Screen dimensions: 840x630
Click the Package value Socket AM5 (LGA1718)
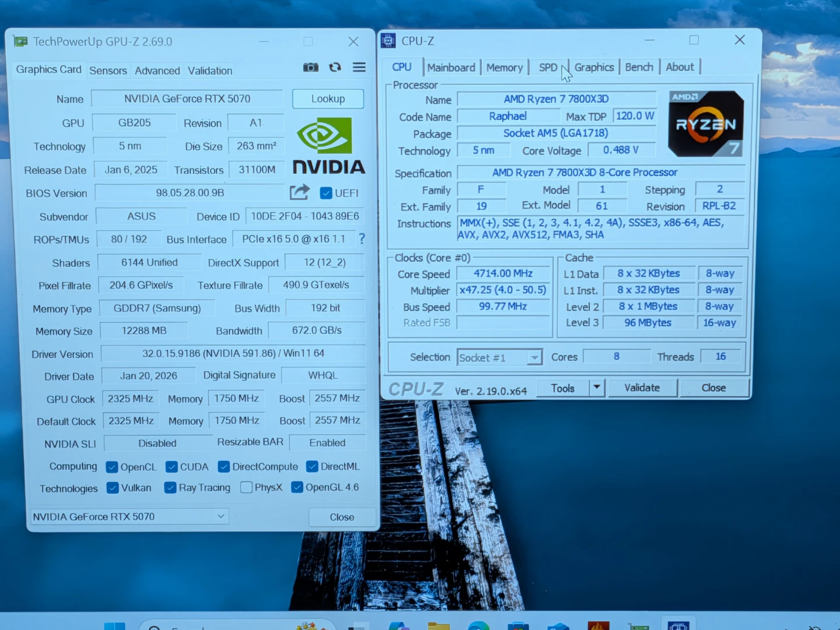556,133
